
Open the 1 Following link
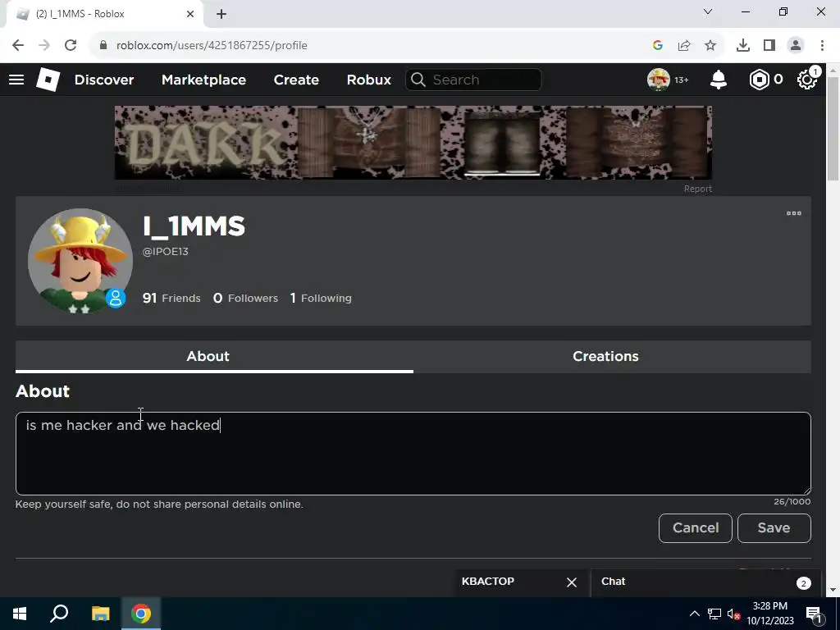321,298
